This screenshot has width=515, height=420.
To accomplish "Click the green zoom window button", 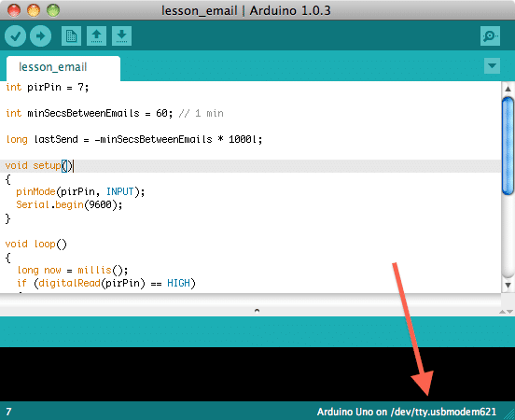I will click(x=53, y=10).
